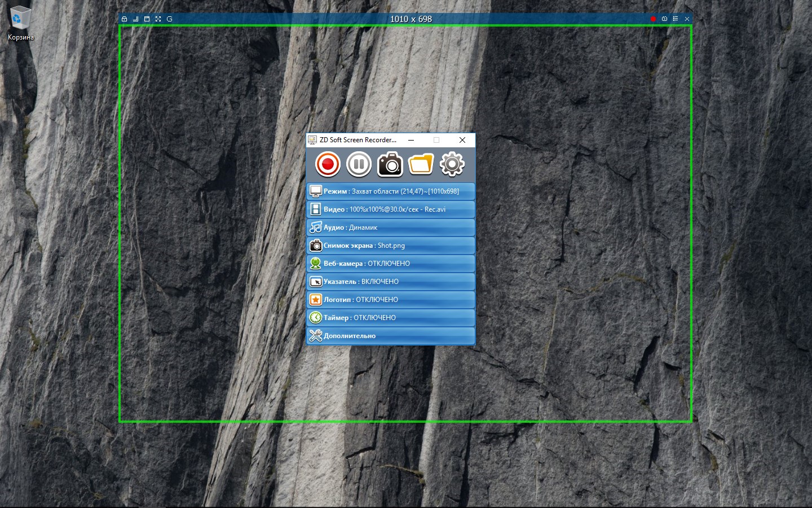The image size is (812, 508).
Task: Take a screenshot with the large camera icon
Action: tap(390, 164)
